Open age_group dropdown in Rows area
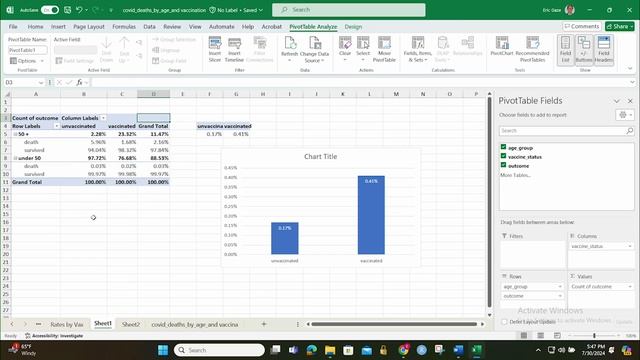Viewport: 640px width, 360px height. 560,287
